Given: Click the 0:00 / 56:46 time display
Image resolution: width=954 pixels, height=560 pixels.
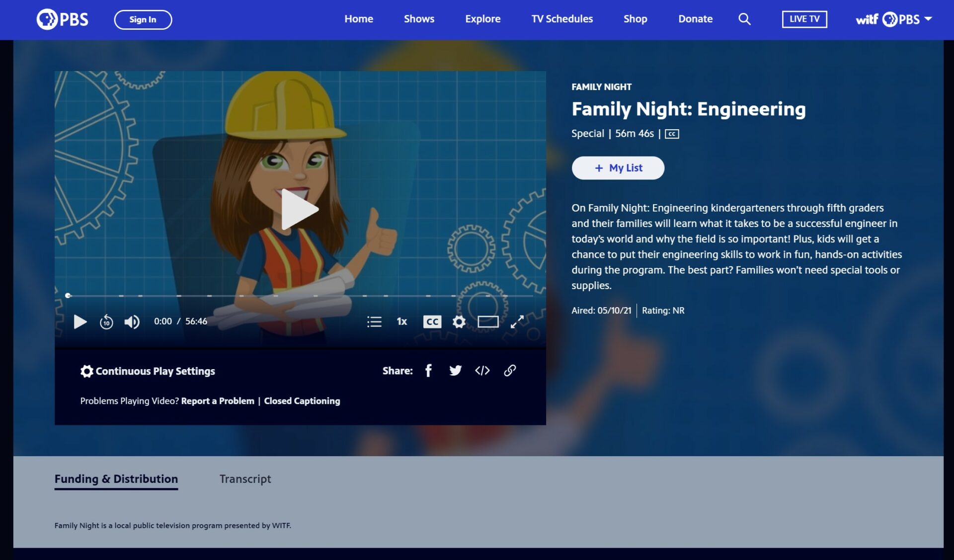Looking at the screenshot, I should click(x=180, y=321).
